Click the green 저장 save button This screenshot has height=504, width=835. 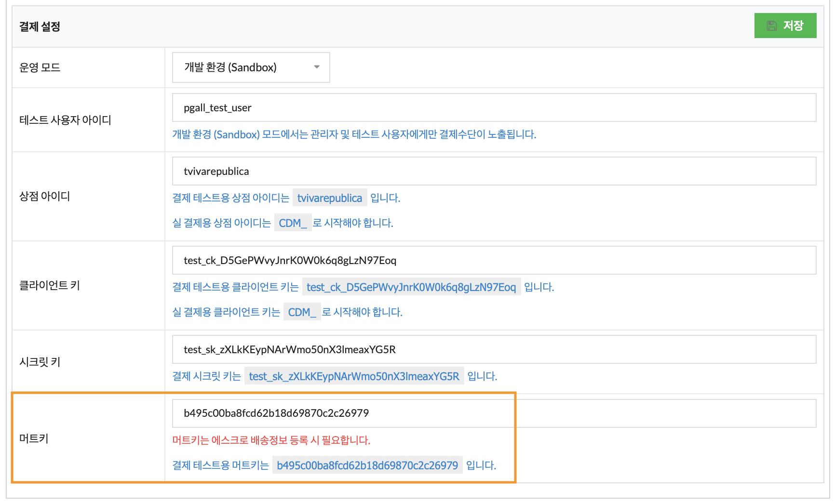point(785,26)
